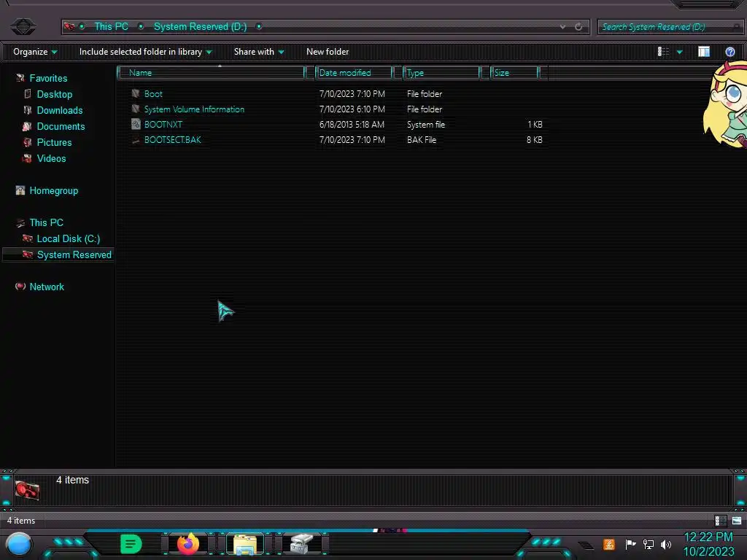This screenshot has height=560, width=747.
Task: Open the Help button
Action: click(729, 52)
